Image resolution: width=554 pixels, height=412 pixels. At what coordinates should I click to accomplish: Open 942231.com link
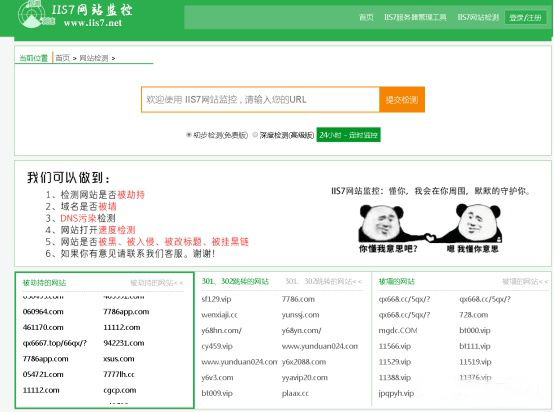click(124, 343)
